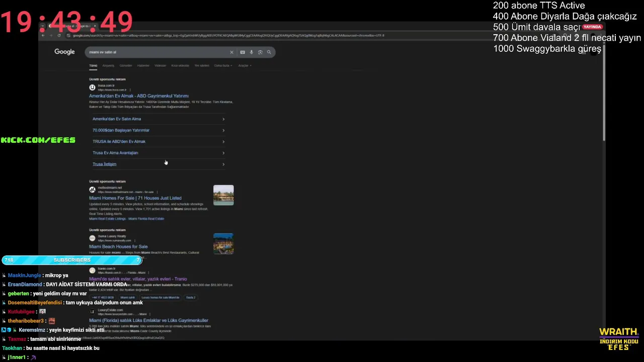Go back to previous page in browser
The height and width of the screenshot is (362, 644).
pos(43,35)
